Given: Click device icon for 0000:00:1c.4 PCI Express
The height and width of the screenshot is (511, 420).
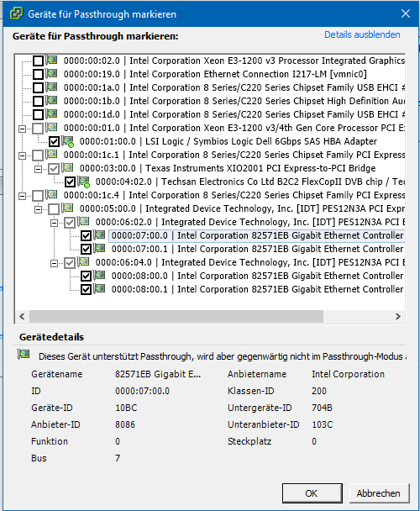Looking at the screenshot, I should coord(51,194).
